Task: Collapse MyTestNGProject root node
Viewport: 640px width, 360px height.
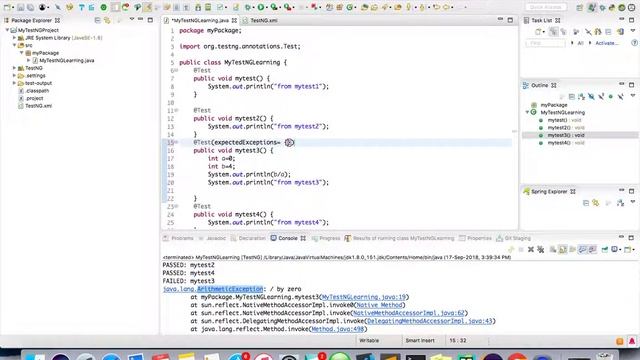Action: click(x=7, y=30)
